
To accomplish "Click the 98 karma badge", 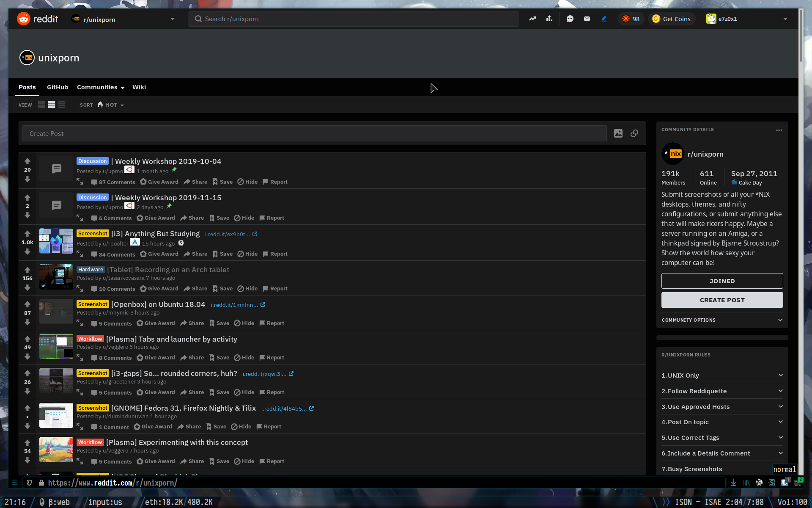I will pyautogui.click(x=631, y=19).
